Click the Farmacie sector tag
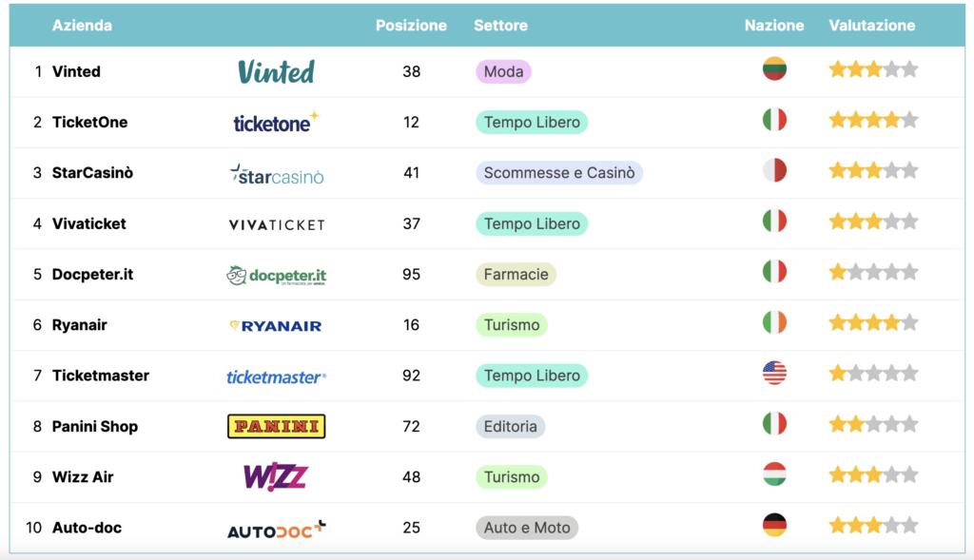The image size is (974, 560). pos(516,275)
